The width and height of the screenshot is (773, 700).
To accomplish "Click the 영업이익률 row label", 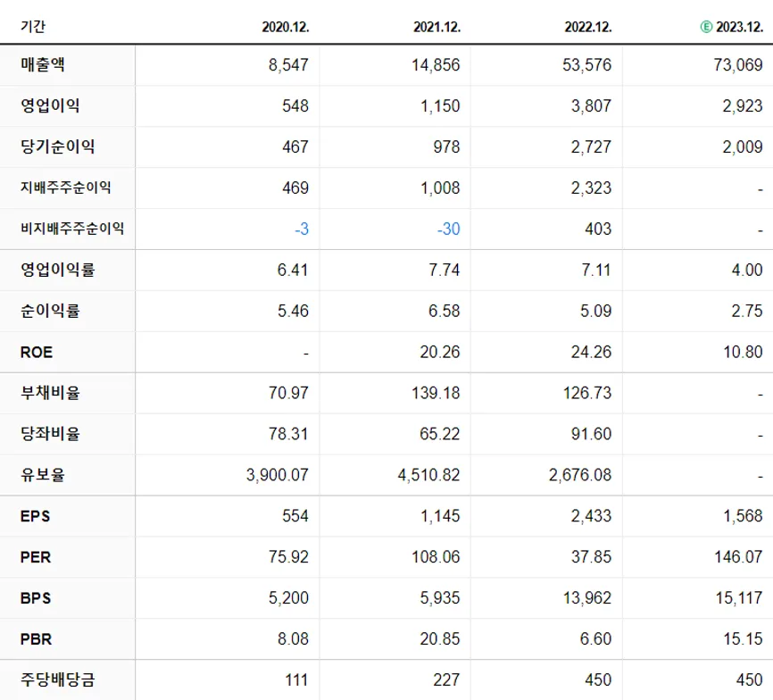I will coord(57,270).
